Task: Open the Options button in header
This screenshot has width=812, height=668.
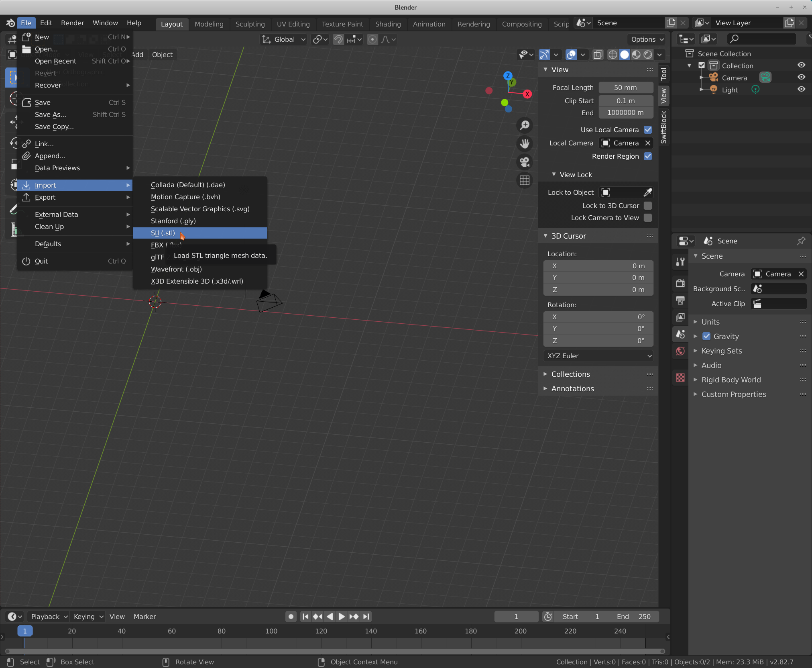Action: [x=647, y=39]
